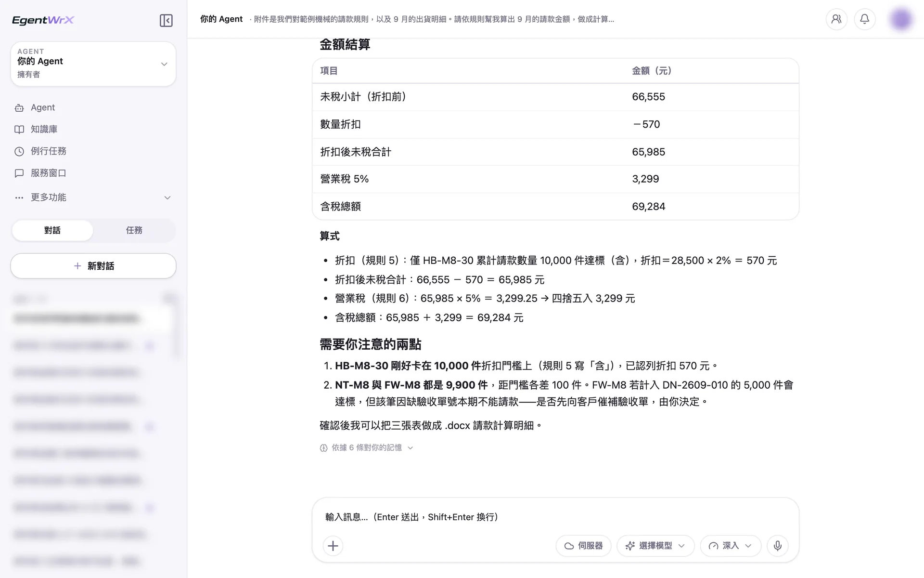The image size is (924, 578).
Task: Switch to the 任務 tab
Action: 134,230
